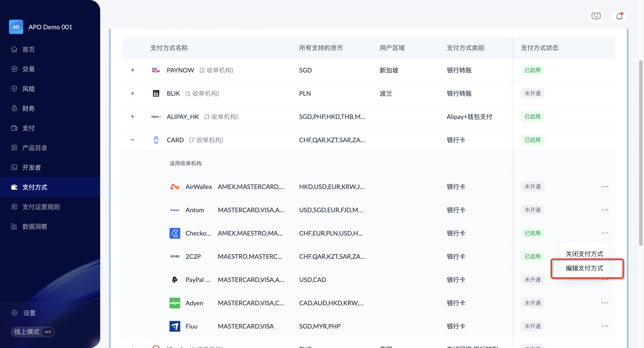
Task: Open 设置 settings in sidebar
Action: [x=29, y=313]
